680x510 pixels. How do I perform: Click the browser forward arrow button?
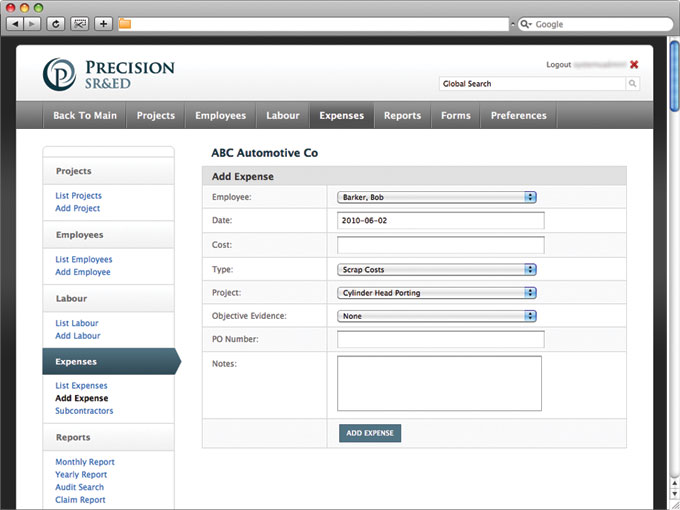pyautogui.click(x=32, y=24)
